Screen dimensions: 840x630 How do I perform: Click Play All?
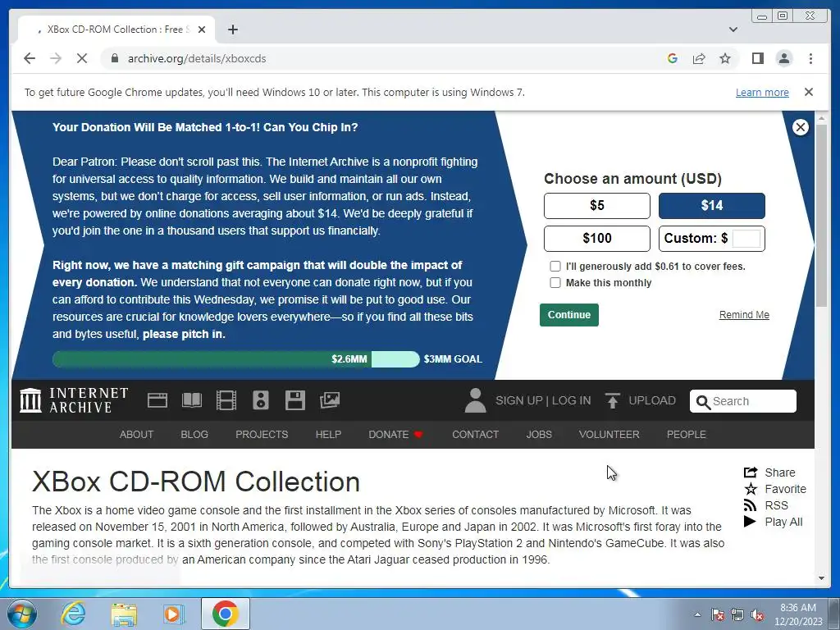click(773, 522)
